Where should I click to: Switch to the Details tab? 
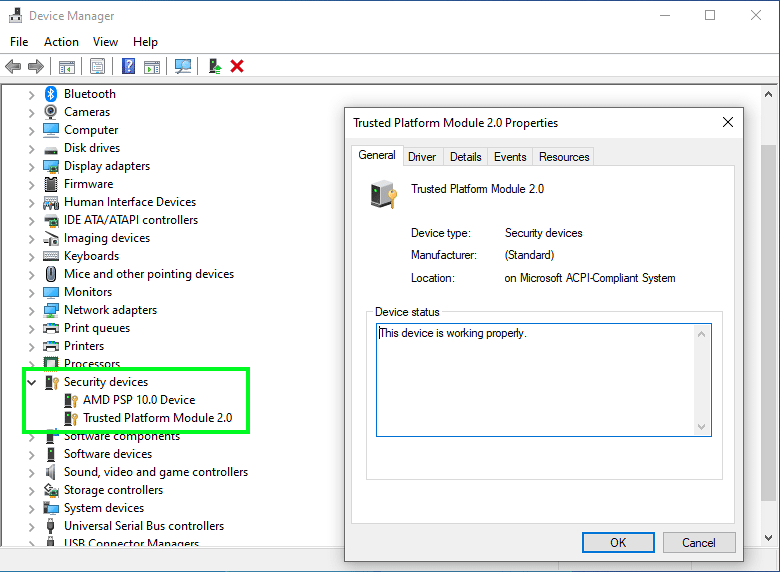coord(466,157)
